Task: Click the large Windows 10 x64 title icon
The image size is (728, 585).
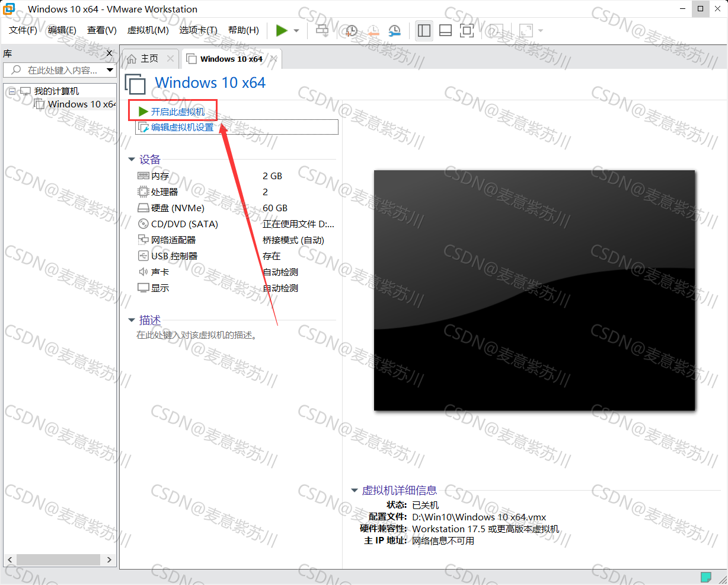Action: (x=136, y=84)
